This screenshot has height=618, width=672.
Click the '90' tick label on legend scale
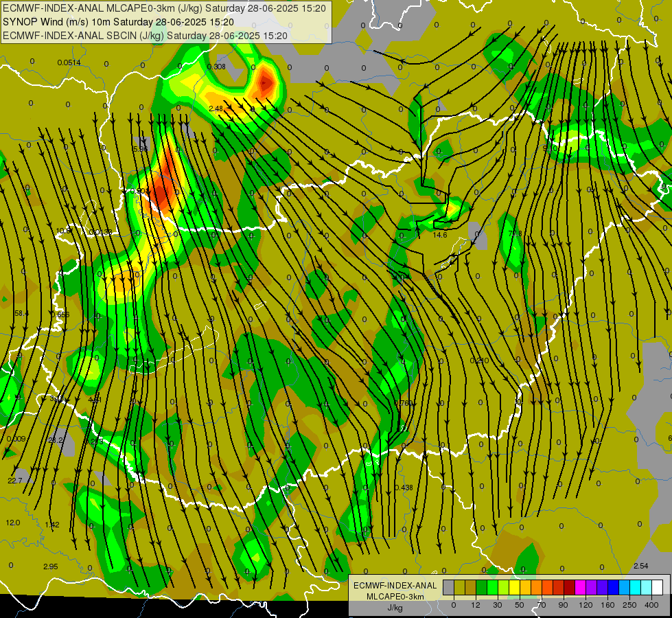(563, 605)
